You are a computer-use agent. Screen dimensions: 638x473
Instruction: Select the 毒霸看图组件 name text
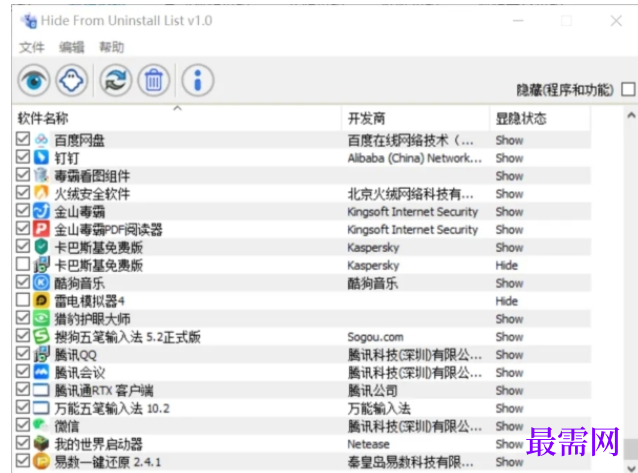click(x=92, y=176)
